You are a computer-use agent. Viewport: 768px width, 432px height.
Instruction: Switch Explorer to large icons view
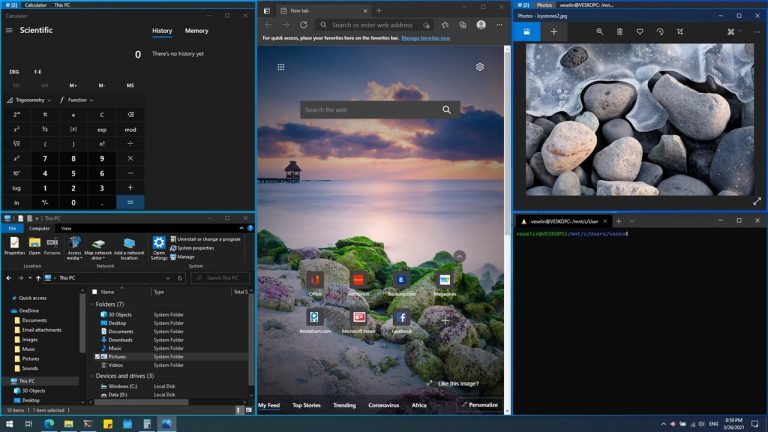coord(248,410)
